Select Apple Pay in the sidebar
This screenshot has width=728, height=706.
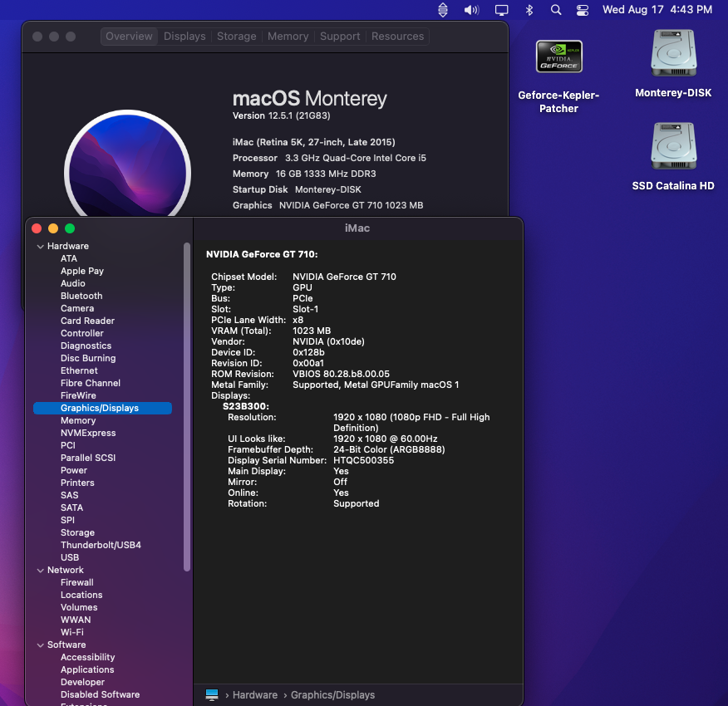coord(82,271)
